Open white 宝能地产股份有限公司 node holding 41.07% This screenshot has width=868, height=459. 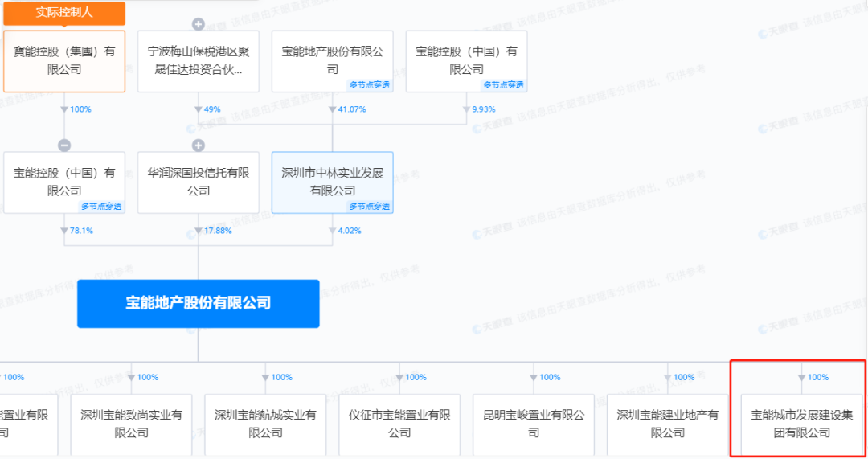[332, 61]
